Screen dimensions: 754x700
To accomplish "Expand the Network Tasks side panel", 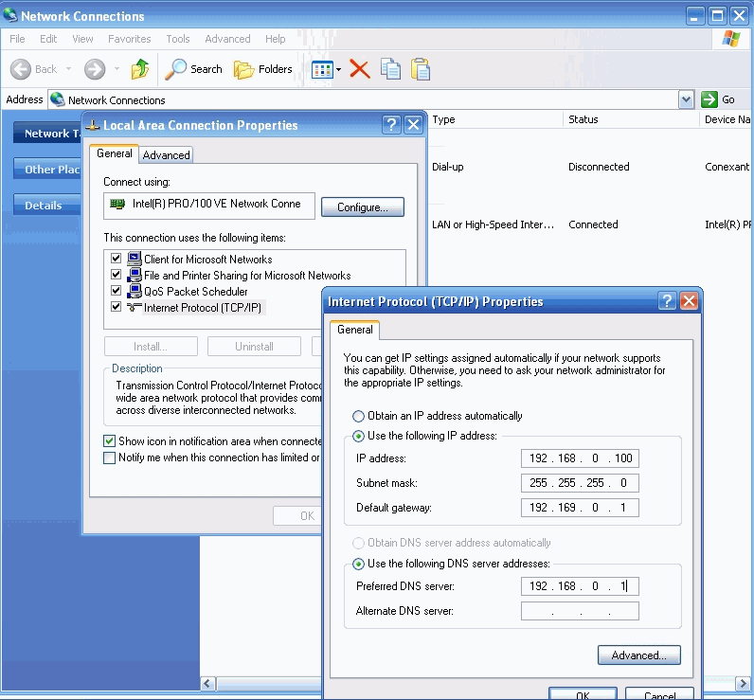I will pos(47,134).
